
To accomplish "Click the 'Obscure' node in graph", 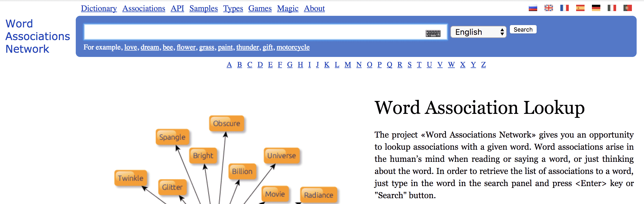I will point(227,123).
